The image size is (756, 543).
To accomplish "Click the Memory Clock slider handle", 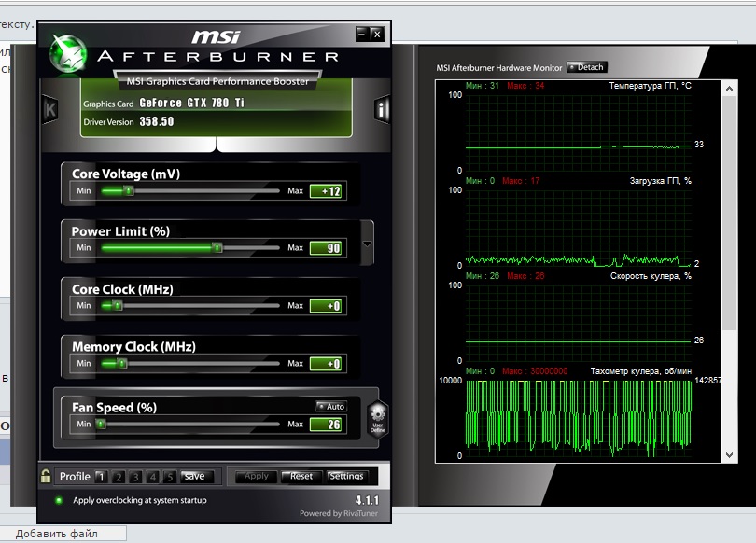I will 122,363.
